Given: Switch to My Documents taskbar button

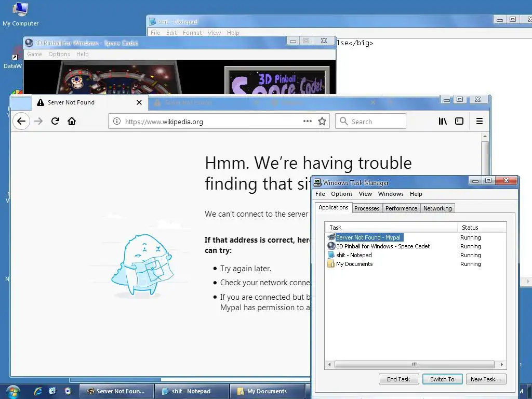Looking at the screenshot, I should pyautogui.click(x=268, y=391).
